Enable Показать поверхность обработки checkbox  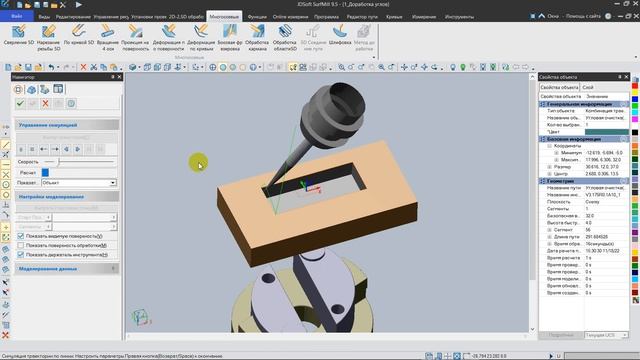pos(21,245)
